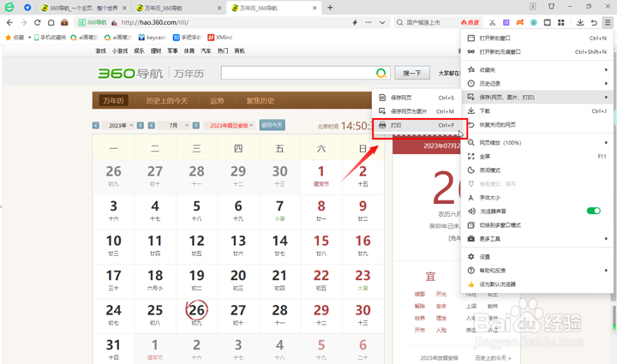Image resolution: width=617 pixels, height=364 pixels.
Task: Open the four-squares apps grid icon
Action: coord(561,22)
